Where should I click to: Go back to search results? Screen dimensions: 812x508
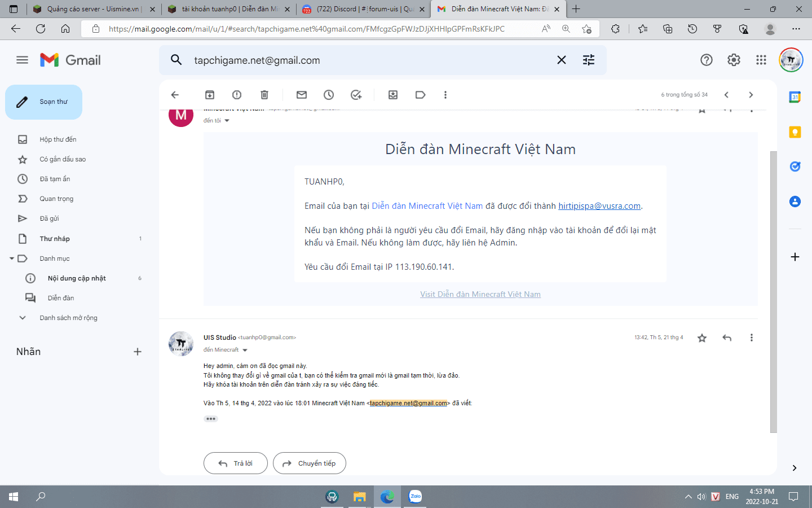[x=175, y=95]
